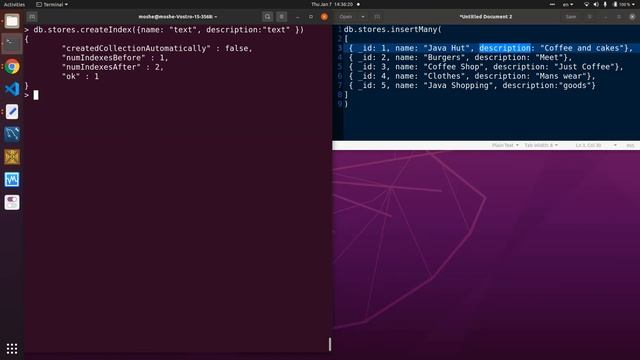Open new tab button in Terminal header
This screenshot has height=360, width=640.
(32, 17)
